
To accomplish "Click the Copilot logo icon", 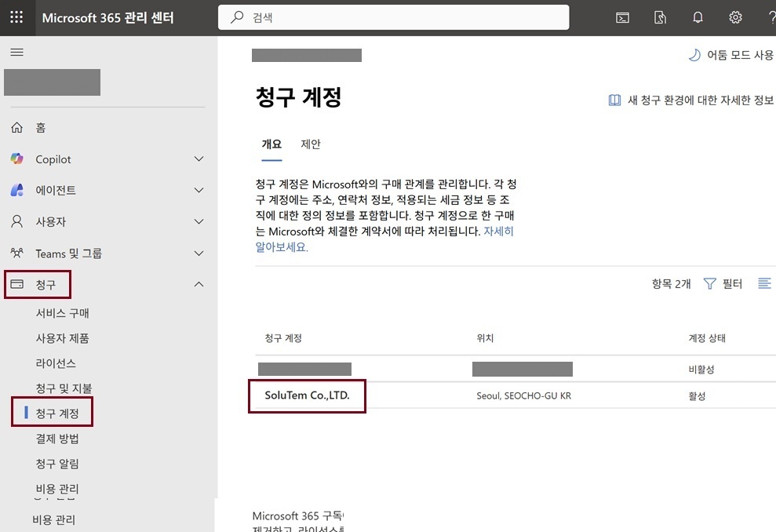I will 16,159.
